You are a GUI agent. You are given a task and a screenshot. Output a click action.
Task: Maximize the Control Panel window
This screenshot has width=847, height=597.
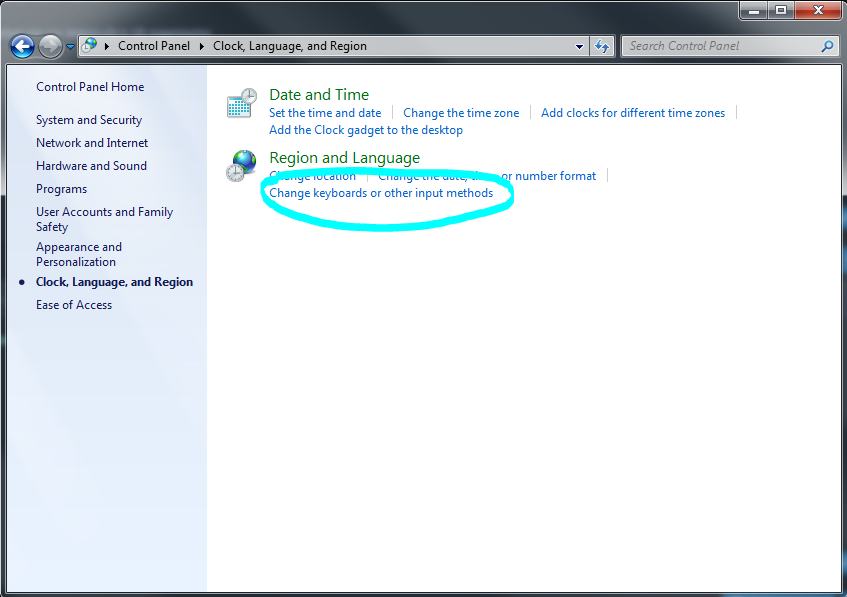click(x=781, y=10)
